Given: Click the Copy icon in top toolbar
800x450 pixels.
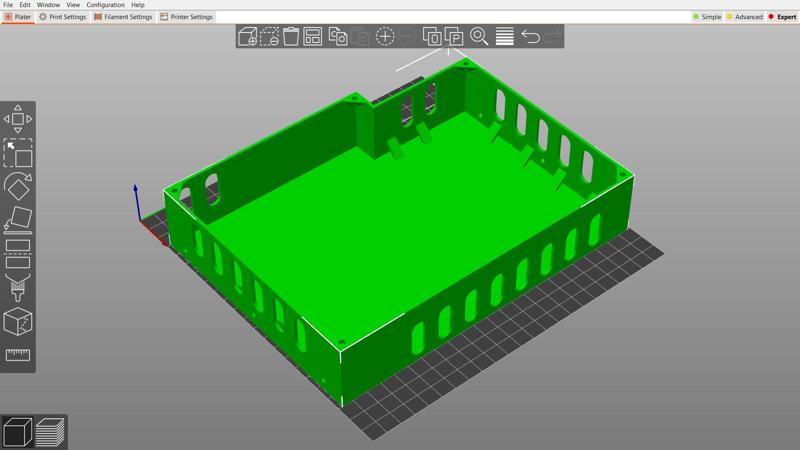Looking at the screenshot, I should [x=338, y=37].
